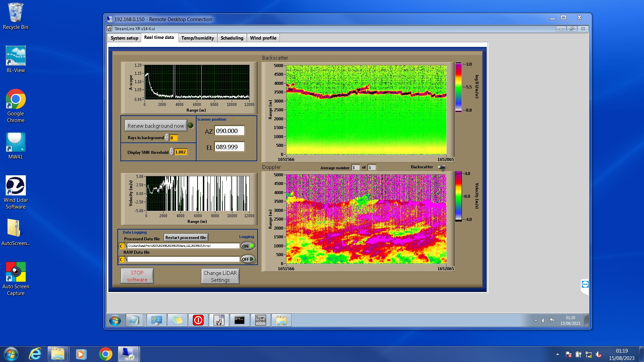This screenshot has width=644, height=362.
Task: Turn off processed data logging ON switch
Action: 248,246
